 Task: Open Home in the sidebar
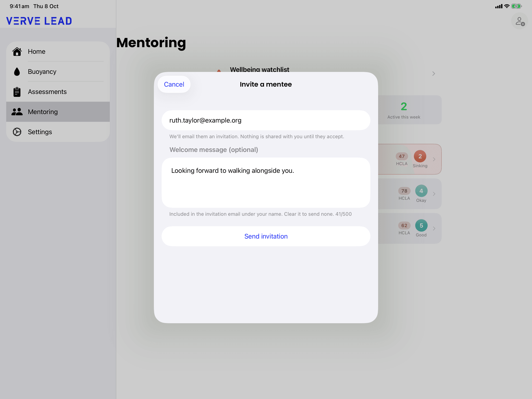click(x=58, y=51)
